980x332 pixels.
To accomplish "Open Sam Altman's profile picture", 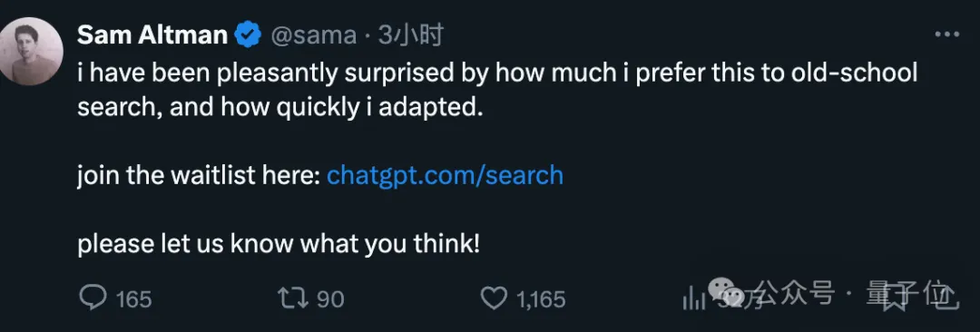I will pos(30,52).
